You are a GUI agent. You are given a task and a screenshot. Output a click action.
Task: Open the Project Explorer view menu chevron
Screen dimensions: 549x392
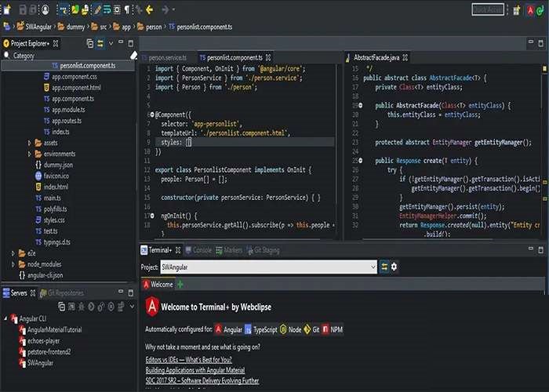(111, 43)
